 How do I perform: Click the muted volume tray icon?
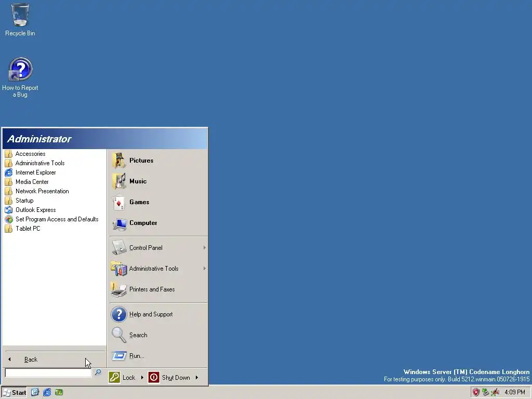pyautogui.click(x=495, y=393)
